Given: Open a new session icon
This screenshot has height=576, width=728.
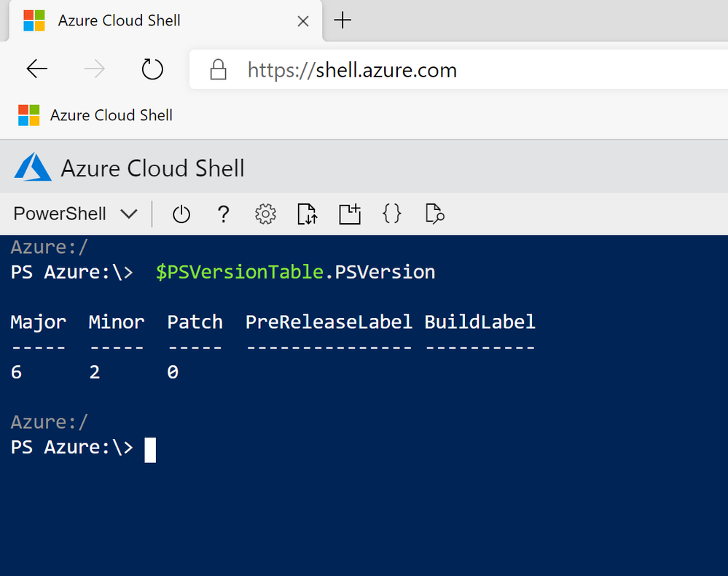Looking at the screenshot, I should click(350, 214).
